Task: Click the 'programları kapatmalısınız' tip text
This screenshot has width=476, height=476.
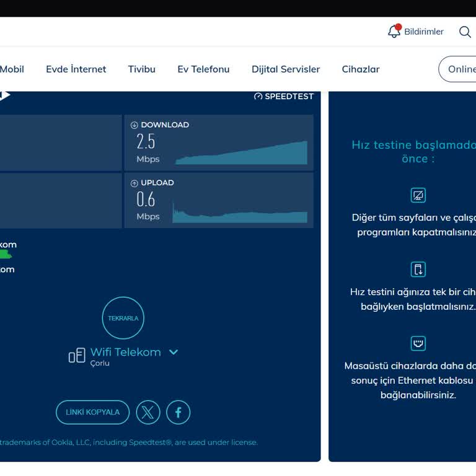Action: [416, 232]
